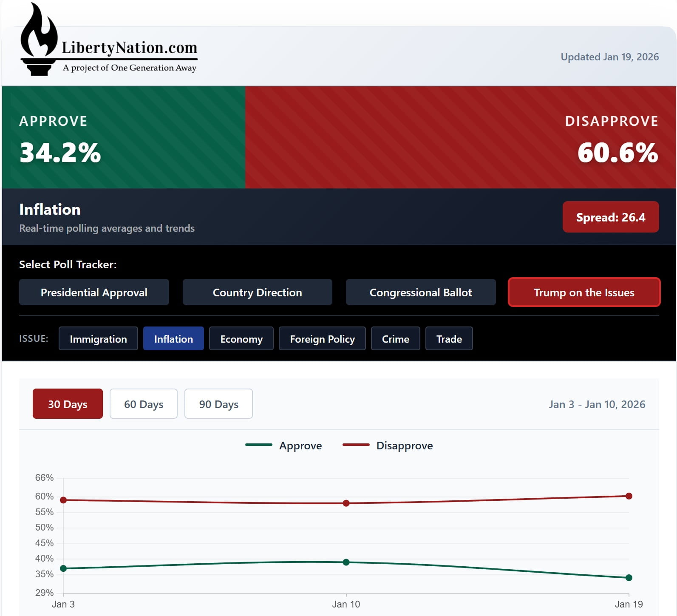The width and height of the screenshot is (677, 616).
Task: Choose Trump on the Issues tracker
Action: pos(584,292)
